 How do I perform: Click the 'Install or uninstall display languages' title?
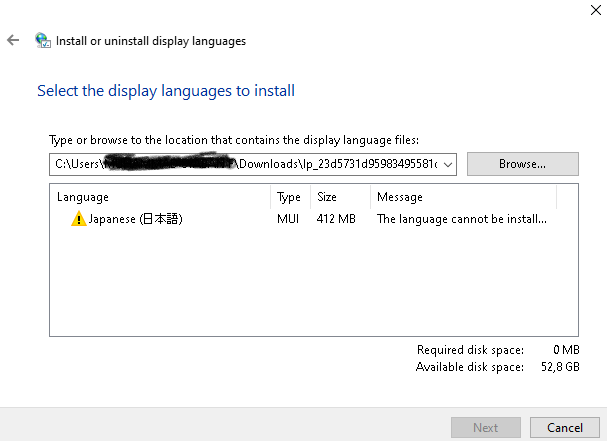coord(151,41)
